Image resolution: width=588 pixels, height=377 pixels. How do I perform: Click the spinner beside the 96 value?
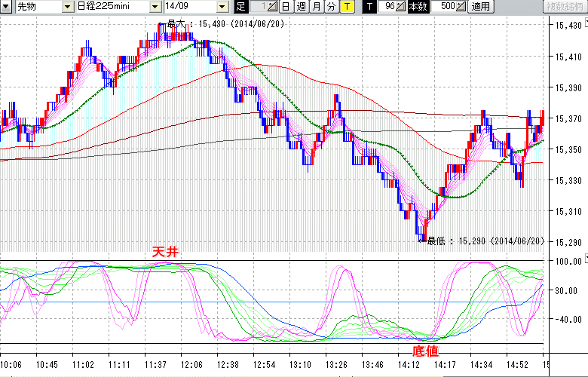coord(400,7)
